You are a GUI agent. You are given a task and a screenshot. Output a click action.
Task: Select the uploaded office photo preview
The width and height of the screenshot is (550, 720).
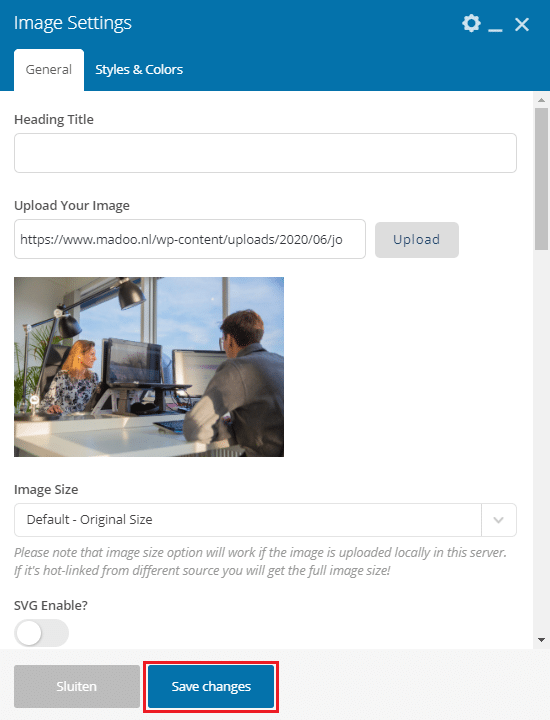pos(149,366)
